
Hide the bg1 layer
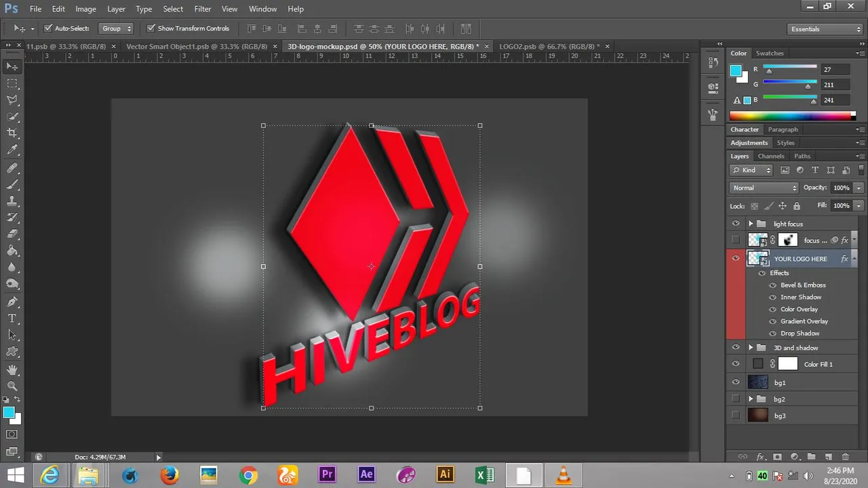click(x=736, y=382)
